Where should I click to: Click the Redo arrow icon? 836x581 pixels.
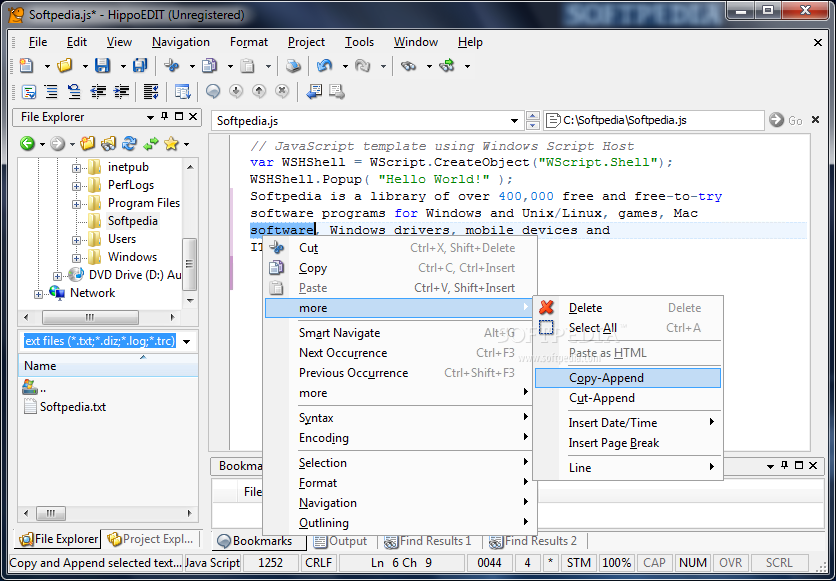pyautogui.click(x=363, y=66)
